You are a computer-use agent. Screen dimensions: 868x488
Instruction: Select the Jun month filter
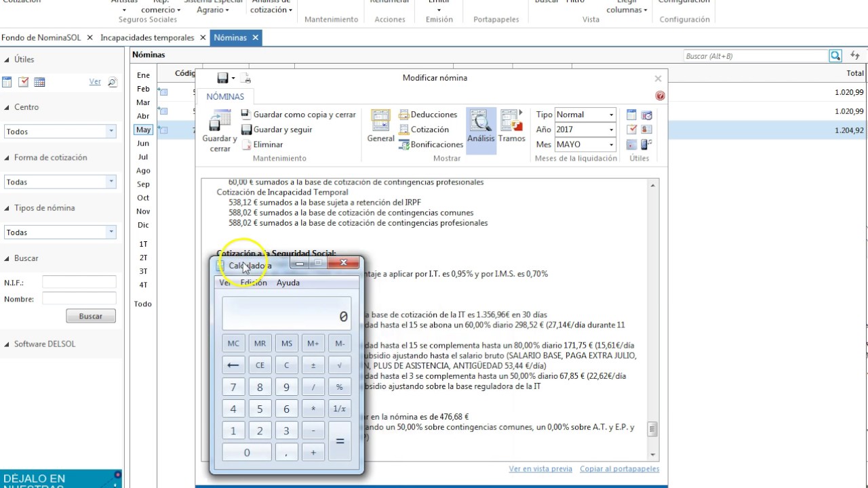pos(143,144)
